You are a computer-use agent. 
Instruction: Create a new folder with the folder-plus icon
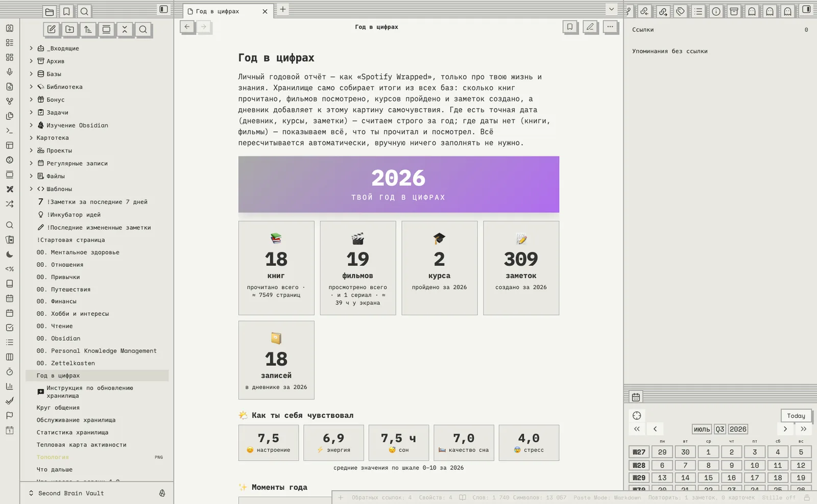click(70, 30)
